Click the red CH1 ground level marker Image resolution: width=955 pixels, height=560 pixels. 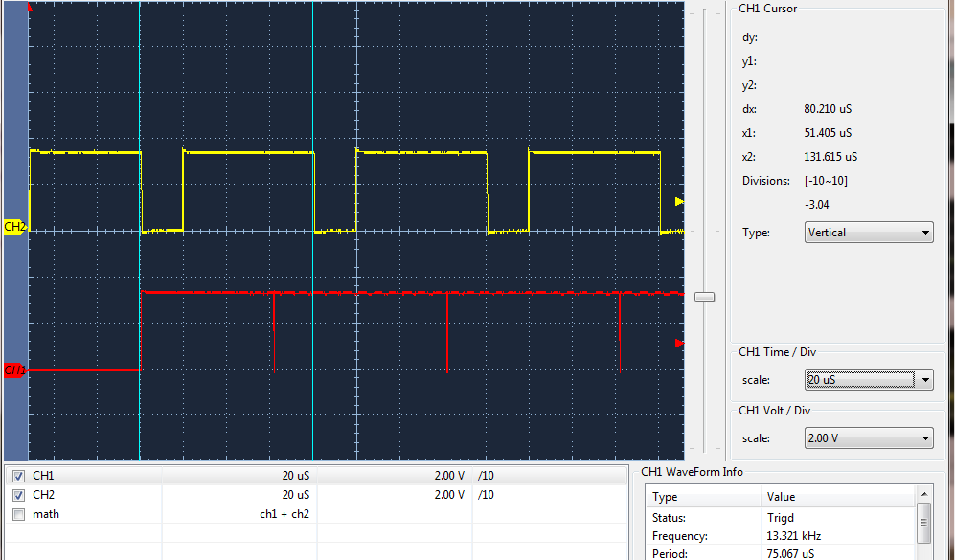[x=15, y=370]
